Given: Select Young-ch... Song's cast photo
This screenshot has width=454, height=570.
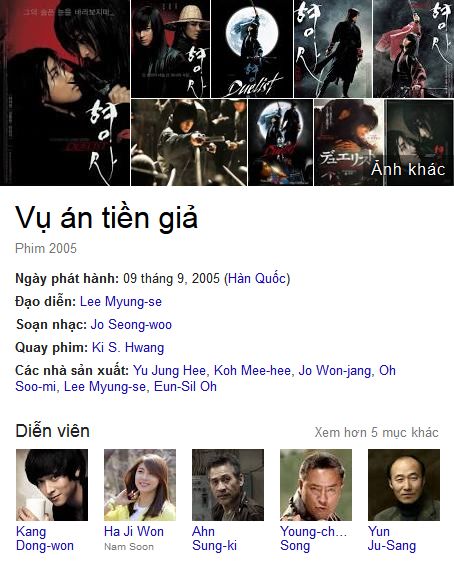Looking at the screenshot, I should click(x=316, y=485).
